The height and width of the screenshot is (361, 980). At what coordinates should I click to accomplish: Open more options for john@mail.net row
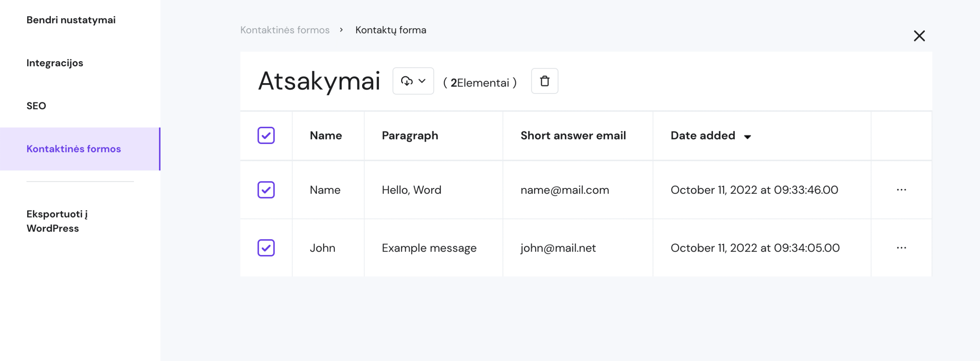[x=901, y=248]
